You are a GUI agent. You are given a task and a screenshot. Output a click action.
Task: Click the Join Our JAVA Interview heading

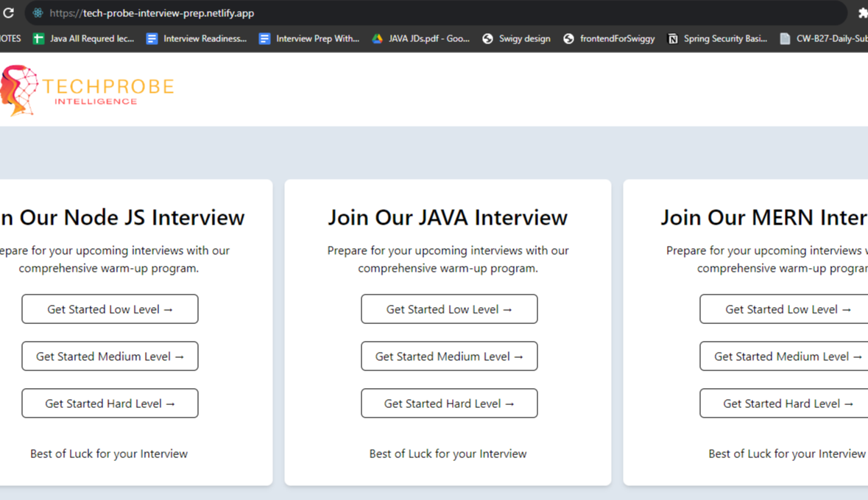coord(448,218)
